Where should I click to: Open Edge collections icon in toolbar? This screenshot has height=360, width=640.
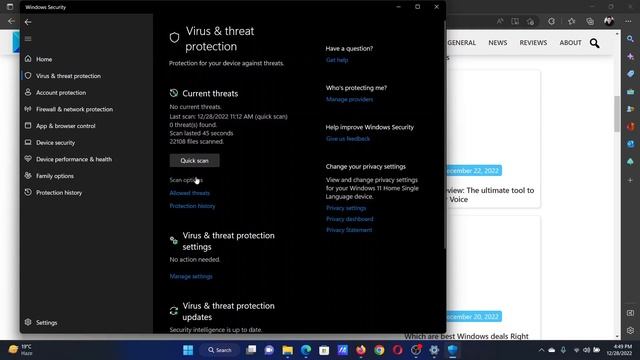(590, 21)
